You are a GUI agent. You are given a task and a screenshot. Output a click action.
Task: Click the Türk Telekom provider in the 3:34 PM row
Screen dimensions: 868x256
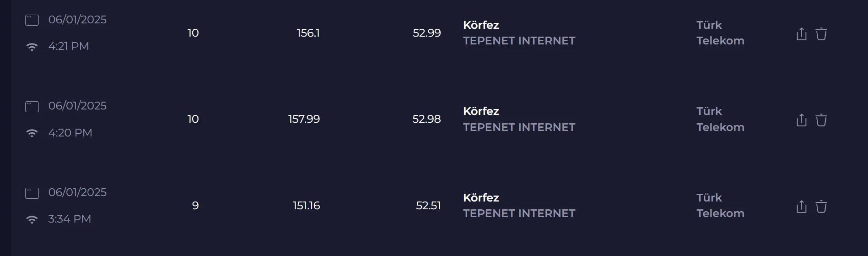click(x=720, y=206)
